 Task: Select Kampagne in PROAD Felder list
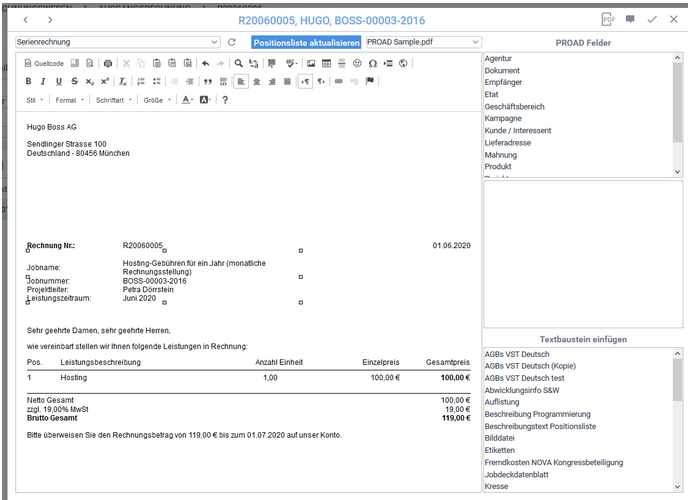(x=507, y=132)
